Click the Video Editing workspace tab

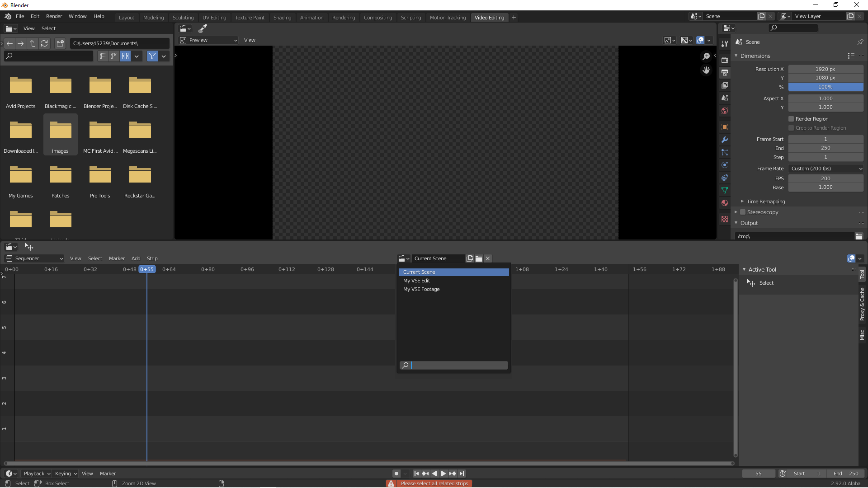(488, 17)
